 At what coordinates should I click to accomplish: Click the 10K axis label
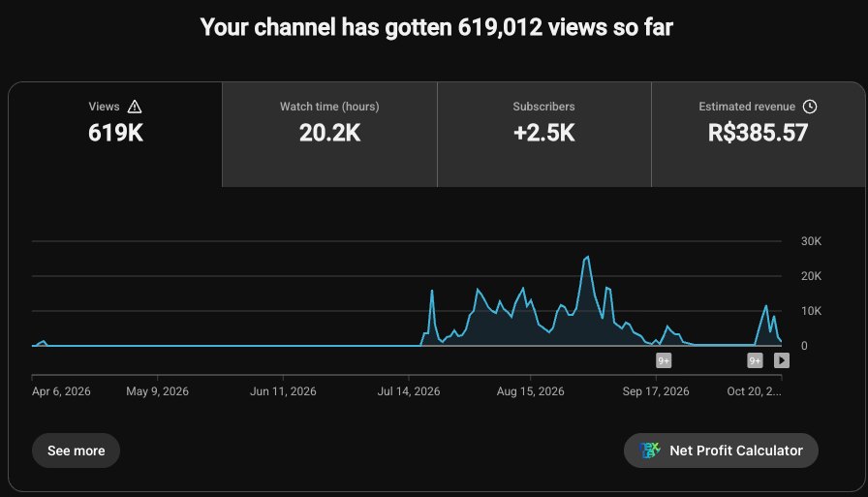tap(811, 311)
